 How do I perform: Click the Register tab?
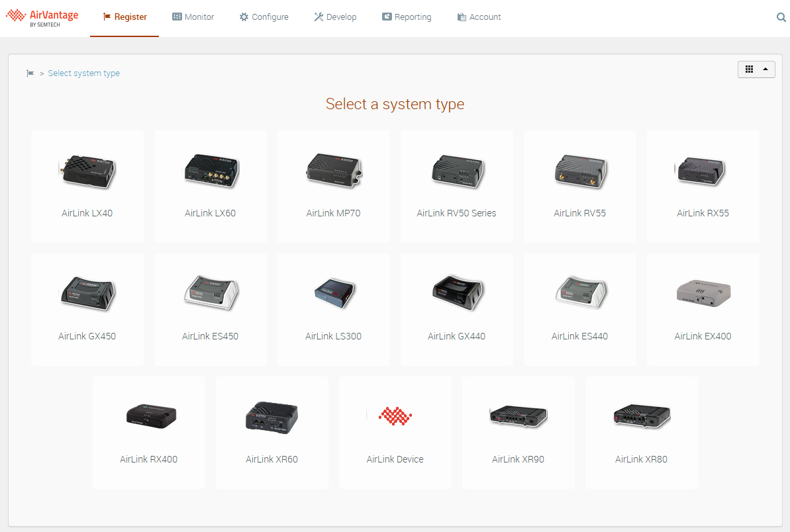pyautogui.click(x=124, y=17)
